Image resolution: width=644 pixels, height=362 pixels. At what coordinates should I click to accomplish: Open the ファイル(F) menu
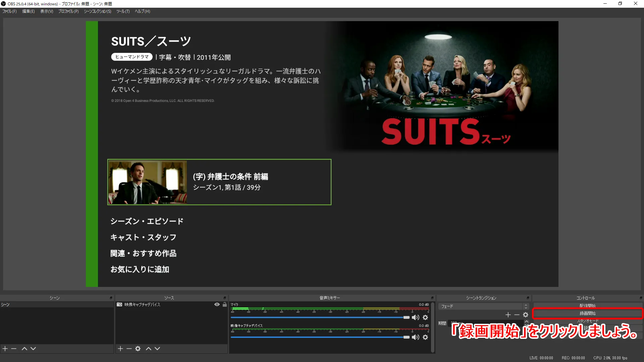coord(9,11)
